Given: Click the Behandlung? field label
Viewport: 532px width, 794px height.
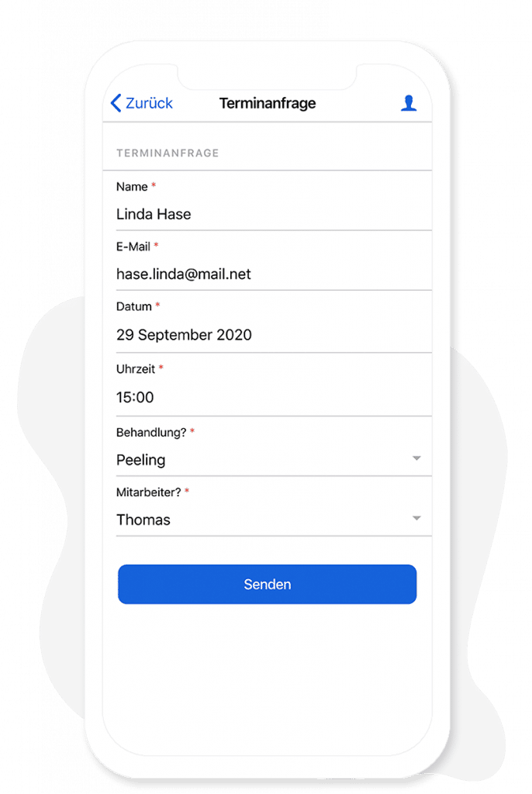Looking at the screenshot, I should [x=151, y=433].
